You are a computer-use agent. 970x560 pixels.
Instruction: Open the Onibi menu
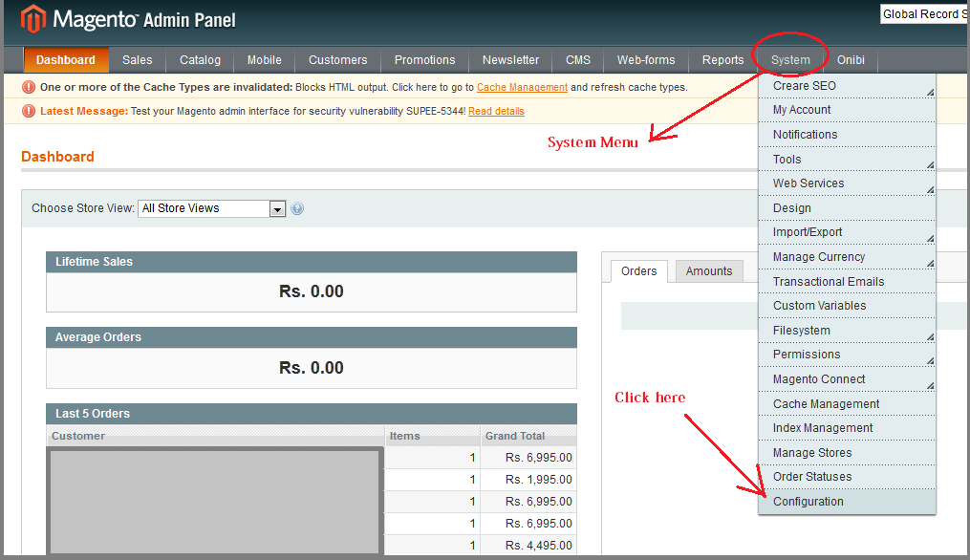coord(851,60)
